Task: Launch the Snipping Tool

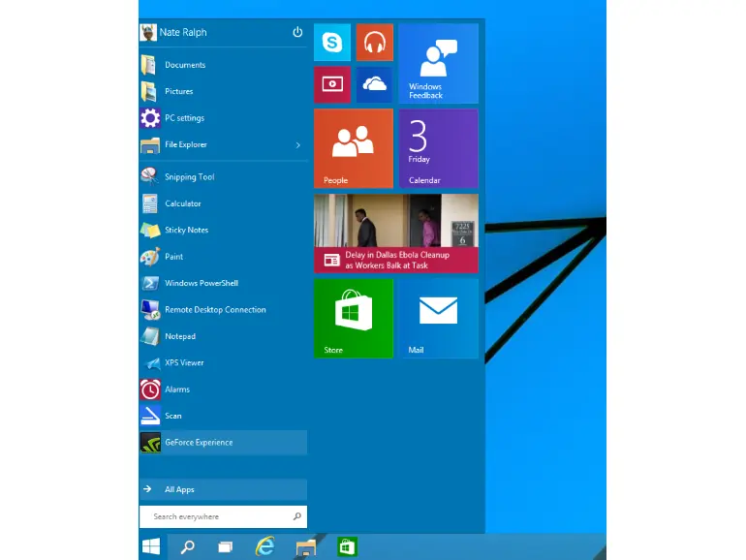Action: point(223,177)
